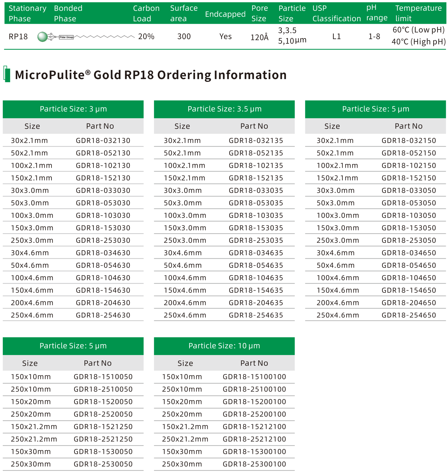The image size is (448, 476).
Task: Click the 40°C (High pH) text
Action: (x=418, y=42)
